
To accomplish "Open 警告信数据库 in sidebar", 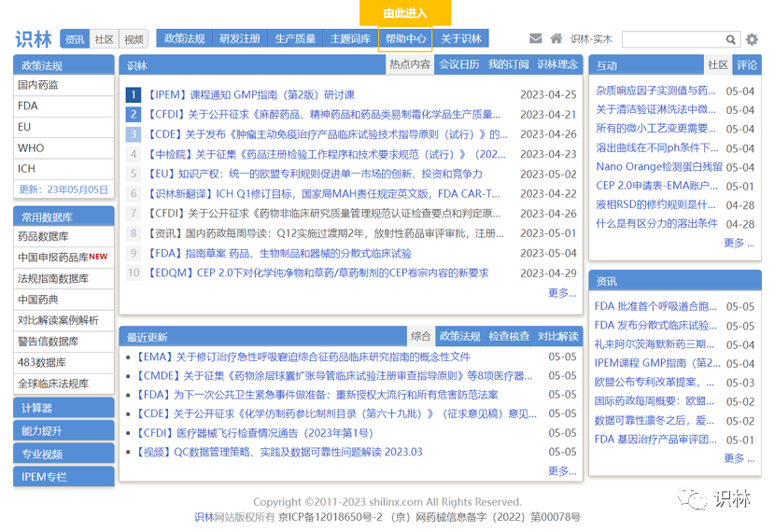I will click(x=63, y=342).
